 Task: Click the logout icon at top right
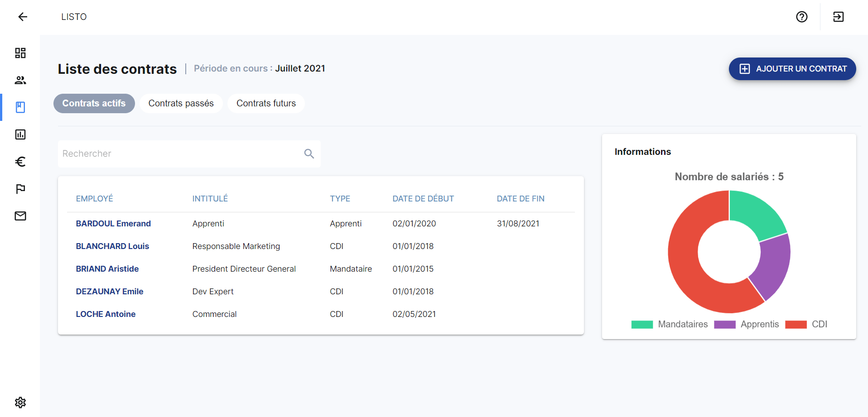(839, 17)
